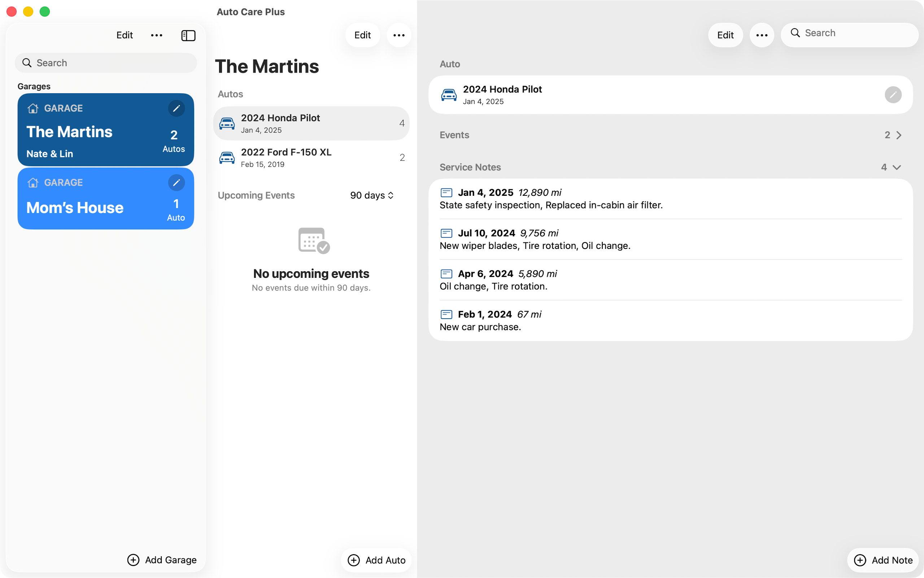Click the 5,890 mi mileage value
This screenshot has height=578, width=924.
pyautogui.click(x=537, y=274)
